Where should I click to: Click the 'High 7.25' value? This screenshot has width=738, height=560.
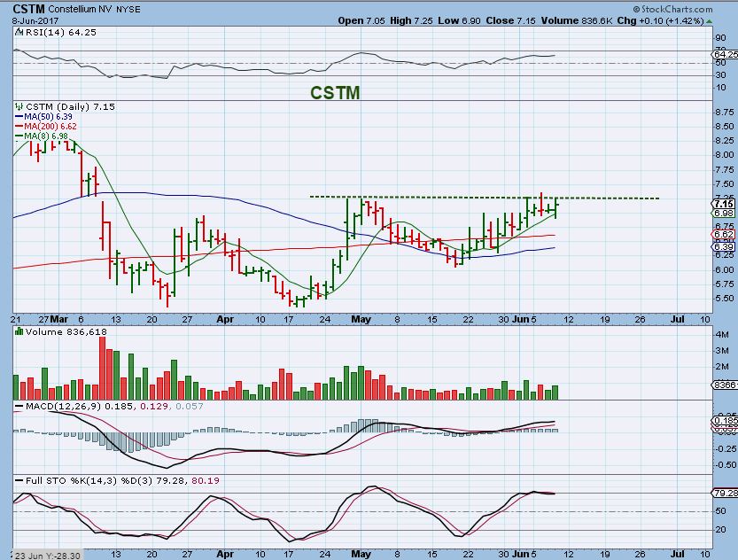point(411,20)
